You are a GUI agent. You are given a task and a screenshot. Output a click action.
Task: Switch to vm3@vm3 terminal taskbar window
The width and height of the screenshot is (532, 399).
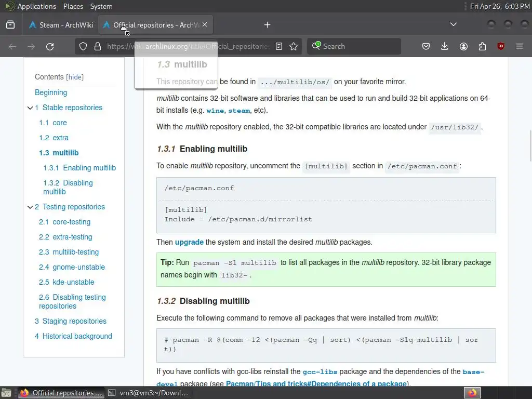pyautogui.click(x=148, y=393)
